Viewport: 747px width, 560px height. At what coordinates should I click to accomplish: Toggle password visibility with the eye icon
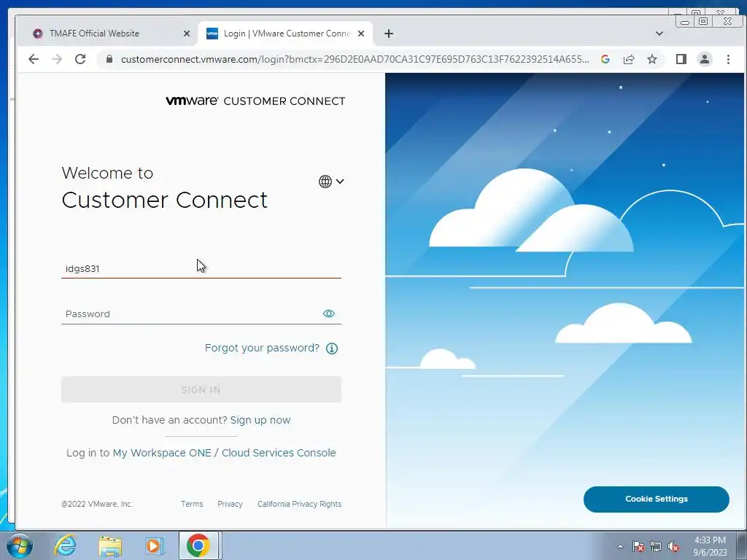(329, 314)
